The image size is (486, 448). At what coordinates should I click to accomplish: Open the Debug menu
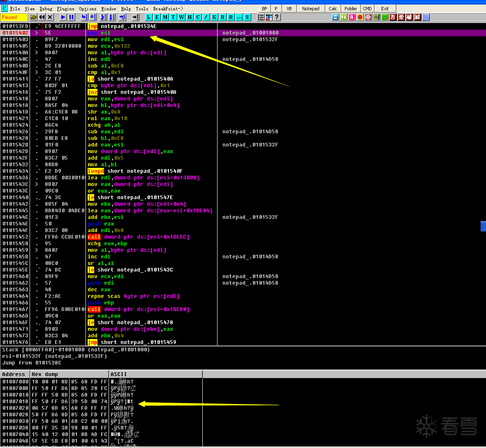point(46,9)
